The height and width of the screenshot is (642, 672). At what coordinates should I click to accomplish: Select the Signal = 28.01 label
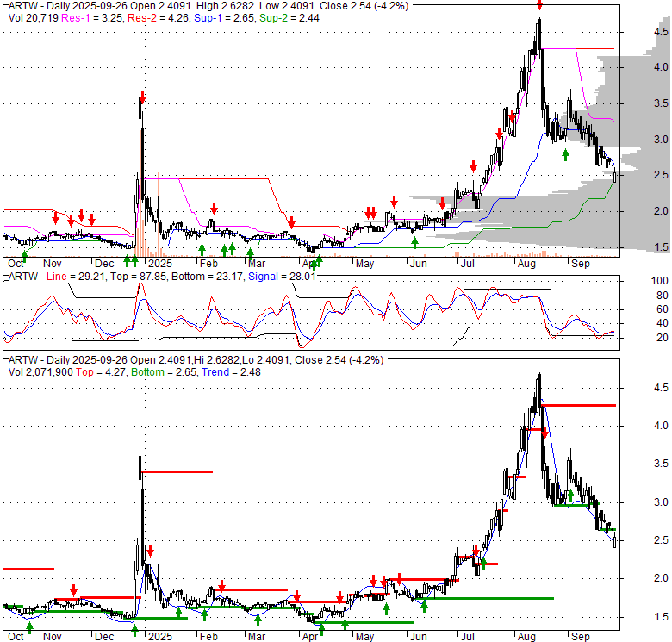click(282, 277)
